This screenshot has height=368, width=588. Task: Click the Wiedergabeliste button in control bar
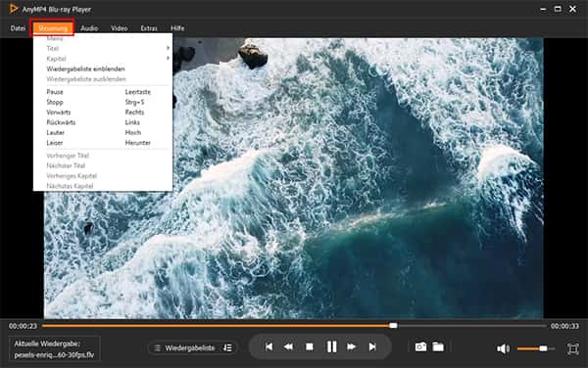[192, 348]
